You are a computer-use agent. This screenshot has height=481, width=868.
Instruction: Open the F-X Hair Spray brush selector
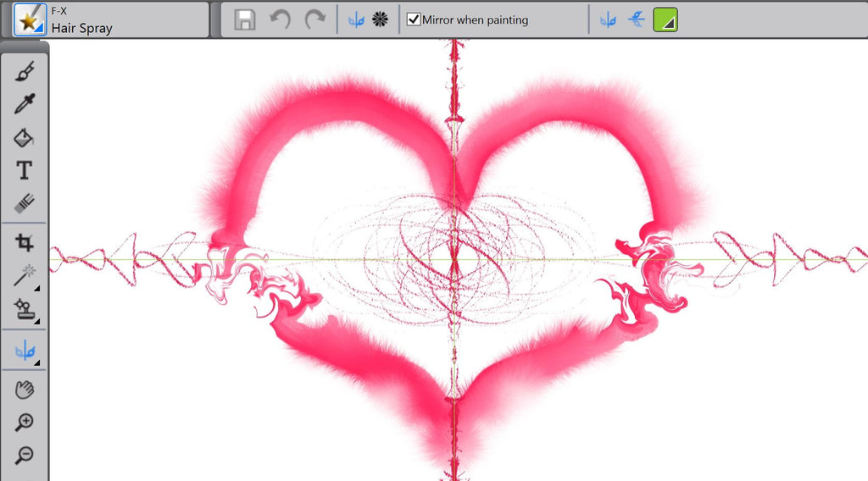[x=30, y=19]
